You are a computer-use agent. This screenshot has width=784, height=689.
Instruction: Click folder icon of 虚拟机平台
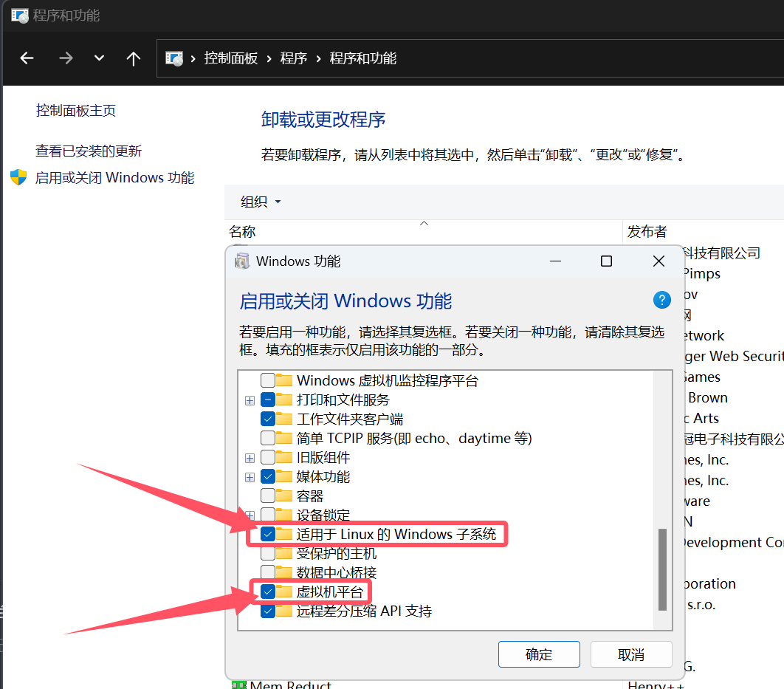coord(284,592)
